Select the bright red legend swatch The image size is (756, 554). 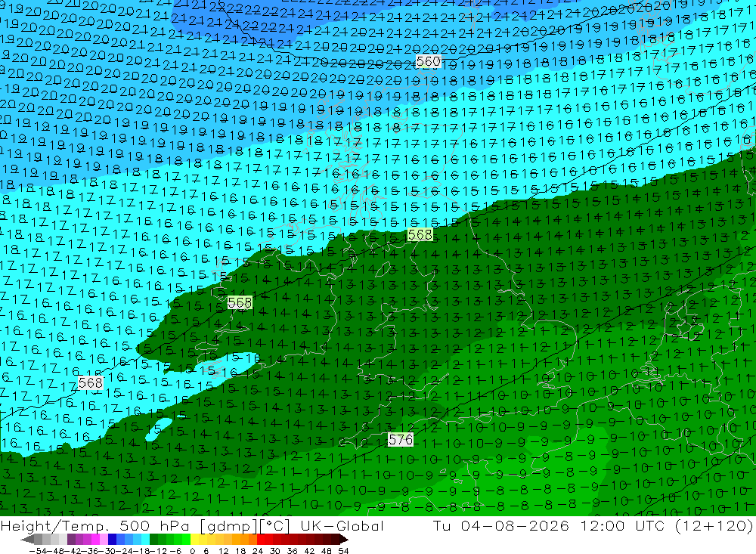(261, 539)
